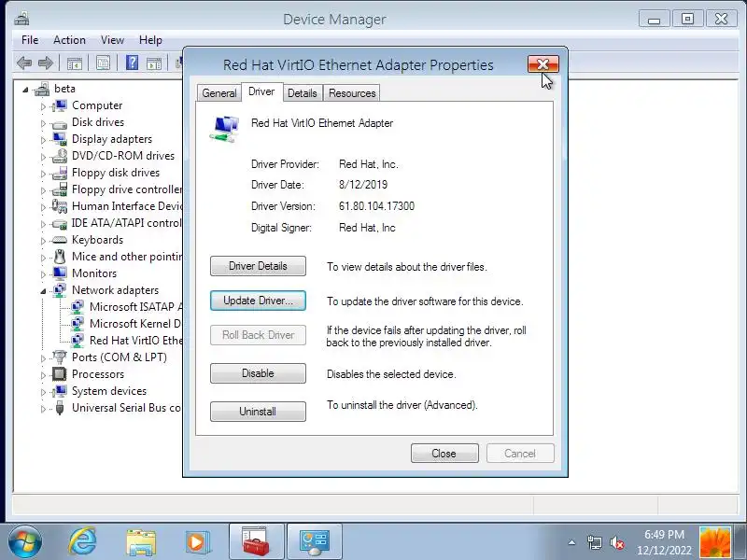
Task: Click the Disk drives category icon
Action: (60, 123)
